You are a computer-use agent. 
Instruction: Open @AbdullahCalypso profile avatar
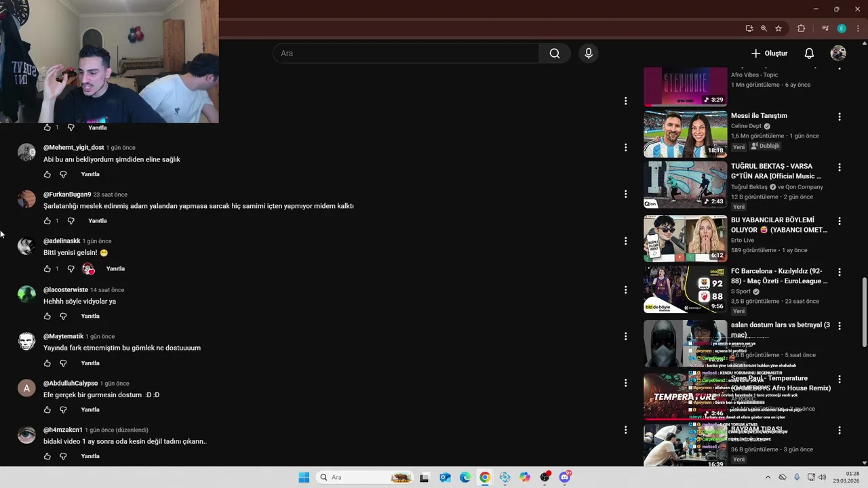(x=26, y=388)
